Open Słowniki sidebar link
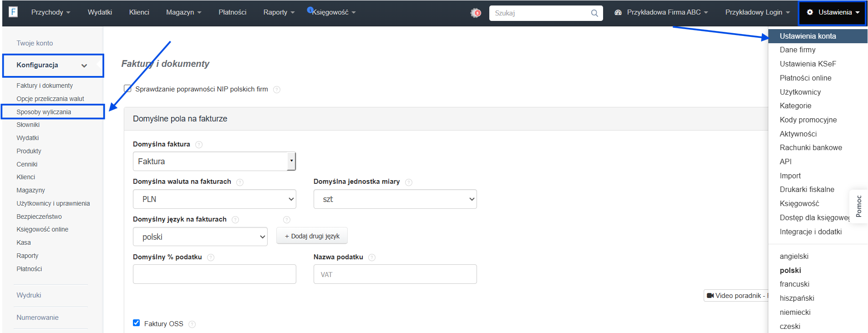This screenshot has height=333, width=868. (28, 125)
